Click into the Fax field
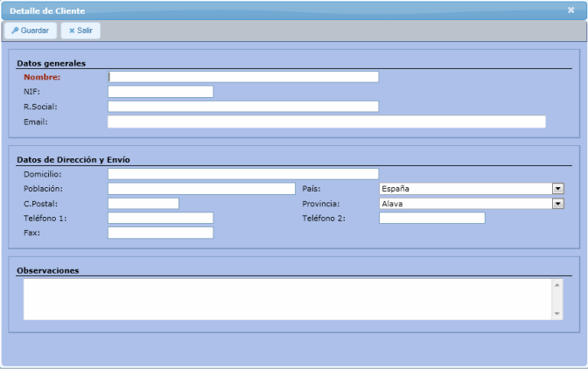 [x=160, y=233]
